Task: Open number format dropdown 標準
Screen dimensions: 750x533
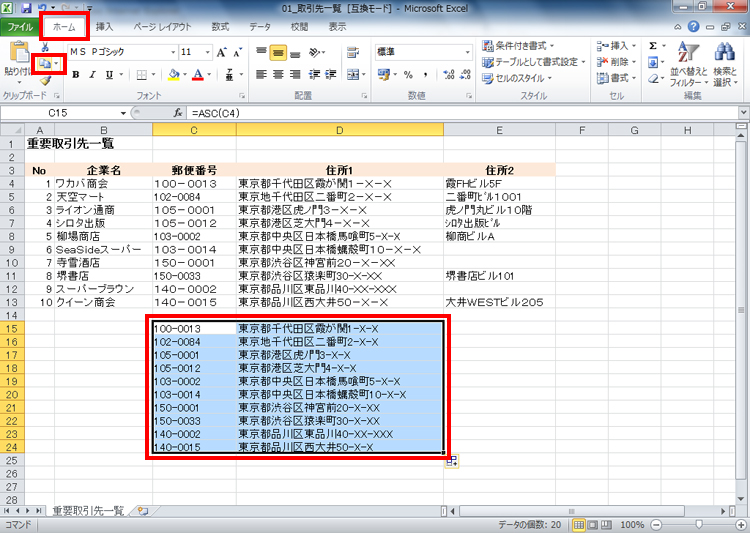Action: tap(467, 52)
